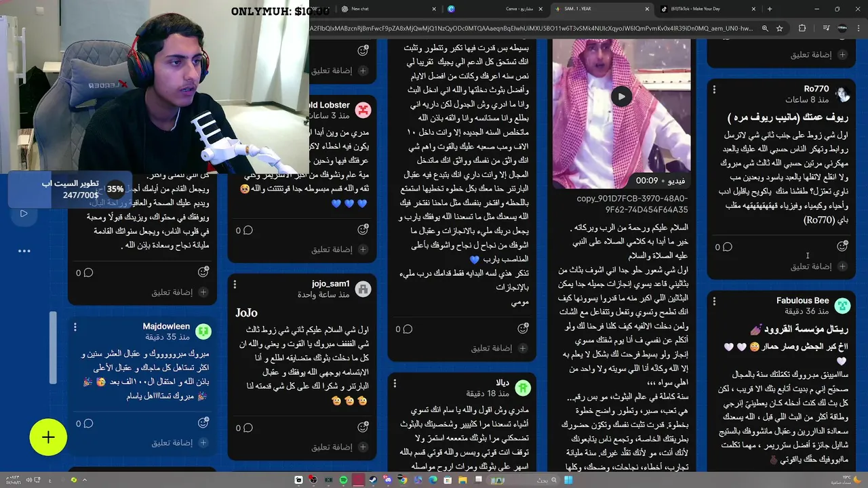Click the yellow add post plus button
This screenshot has width=868, height=488.
pos(48,438)
